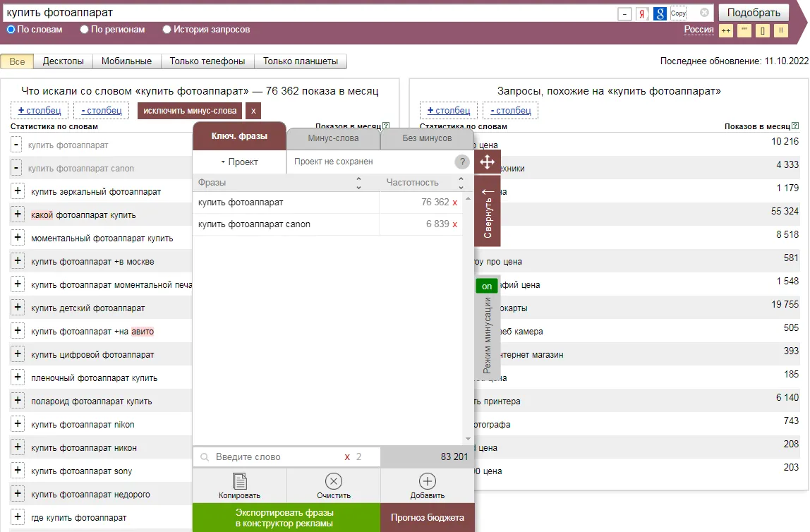
Task: Click the scroll-down arrow of the phrases list
Action: [x=468, y=439]
